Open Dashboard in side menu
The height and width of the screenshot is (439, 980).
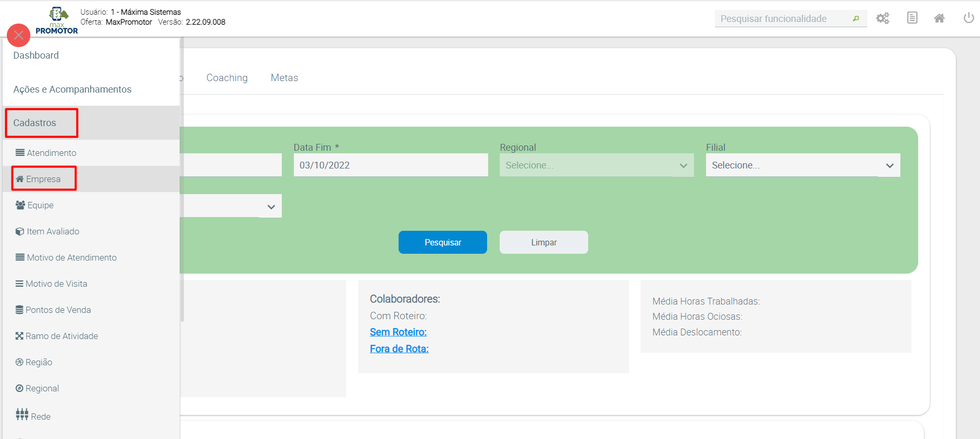(x=36, y=55)
